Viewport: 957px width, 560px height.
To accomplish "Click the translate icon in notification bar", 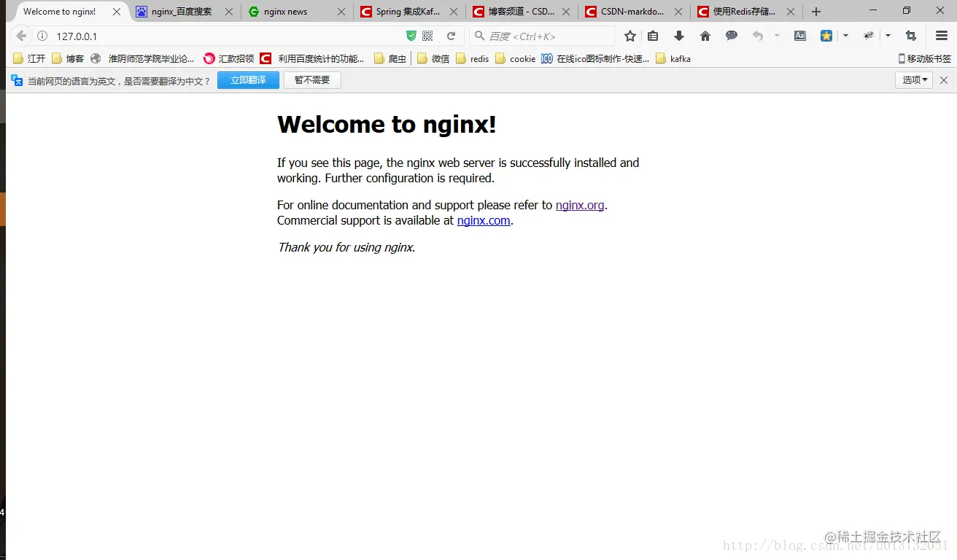I will pos(16,80).
